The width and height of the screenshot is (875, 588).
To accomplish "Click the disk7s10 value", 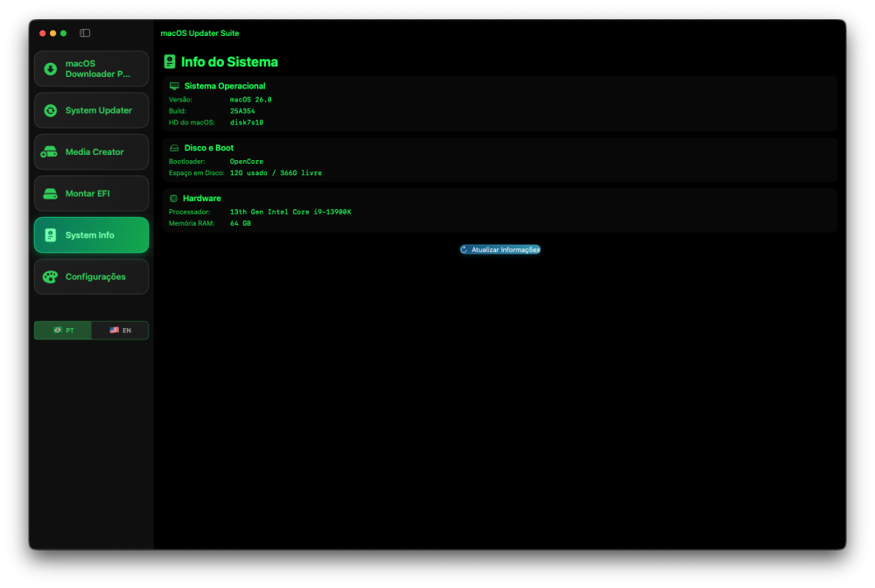I will (x=247, y=122).
